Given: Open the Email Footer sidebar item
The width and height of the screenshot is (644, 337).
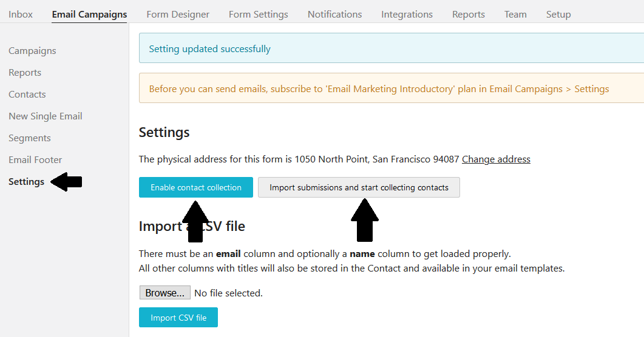Looking at the screenshot, I should 35,160.
